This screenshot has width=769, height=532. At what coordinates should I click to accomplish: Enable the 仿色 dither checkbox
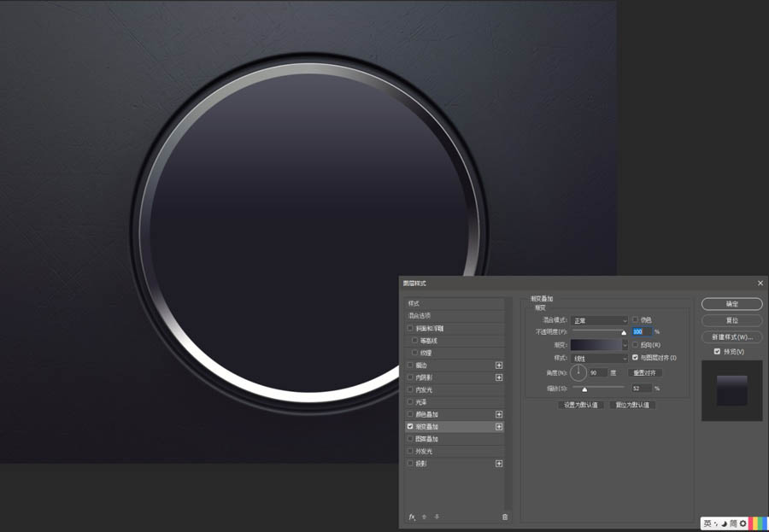[635, 320]
